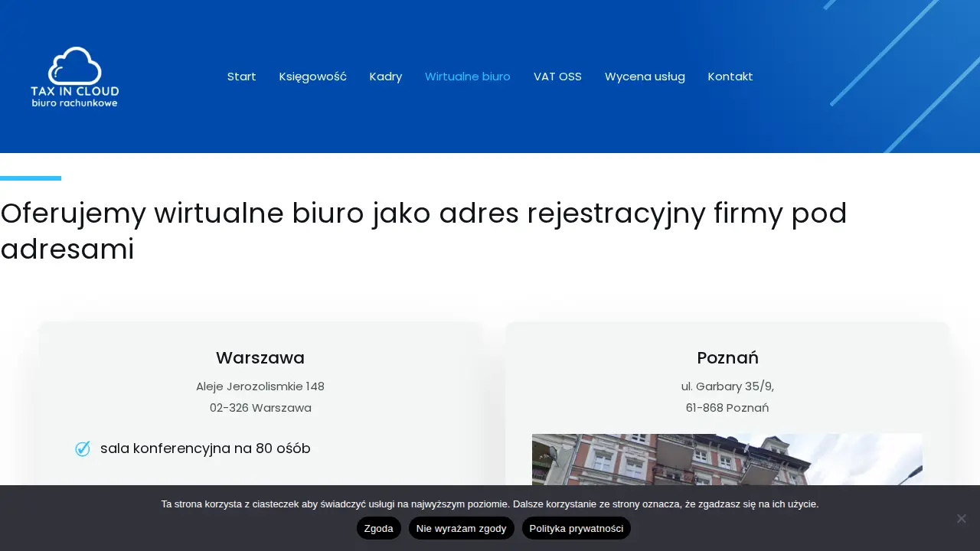Accept cookies with the Zgoda button

[379, 528]
